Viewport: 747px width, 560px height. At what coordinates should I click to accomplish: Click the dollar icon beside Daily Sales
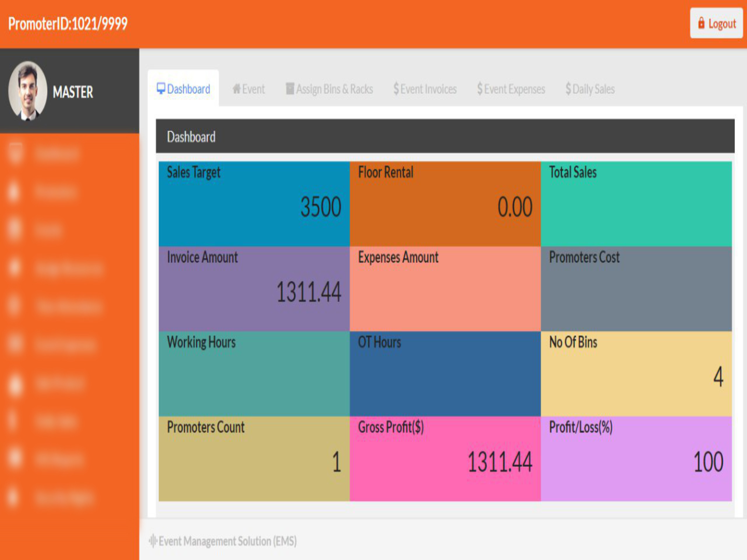pyautogui.click(x=568, y=89)
